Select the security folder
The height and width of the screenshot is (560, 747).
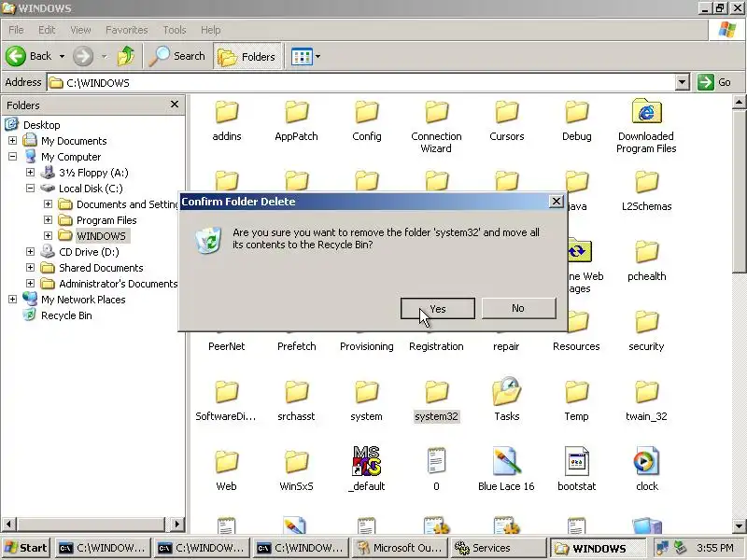pyautogui.click(x=646, y=331)
